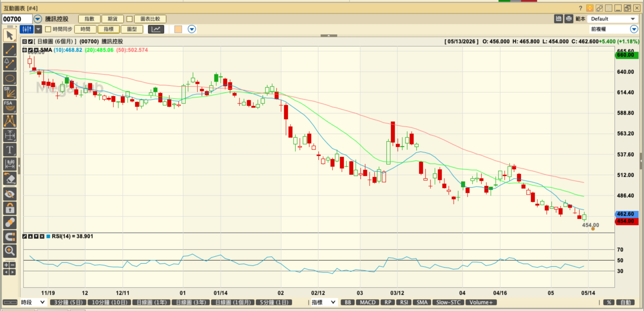The image size is (644, 311).
Task: Move RSI panel up with the up arrow
Action: 30,236
